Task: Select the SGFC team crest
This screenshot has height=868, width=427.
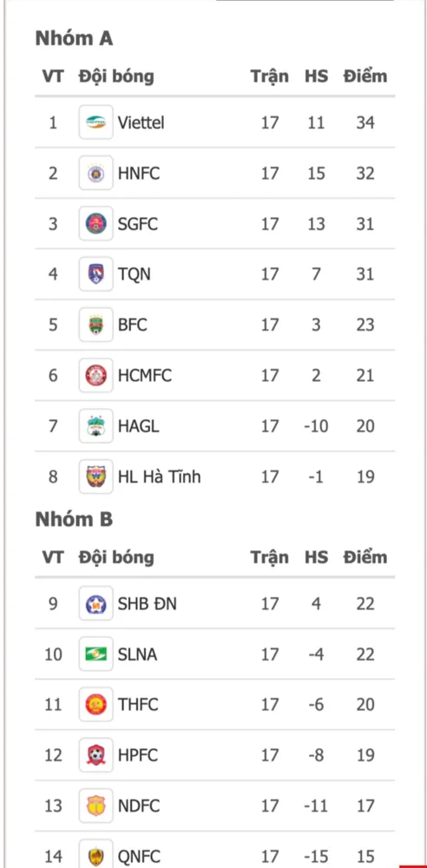Action: pos(95,223)
